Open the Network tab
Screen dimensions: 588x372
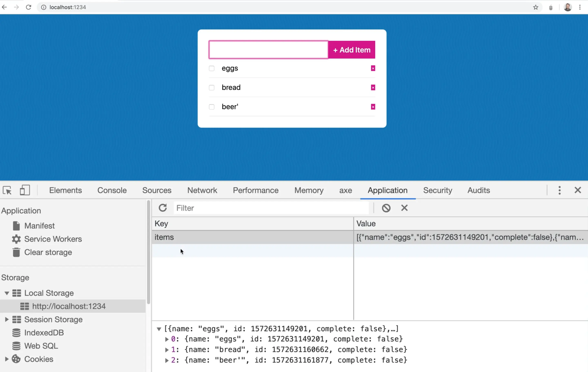point(202,190)
